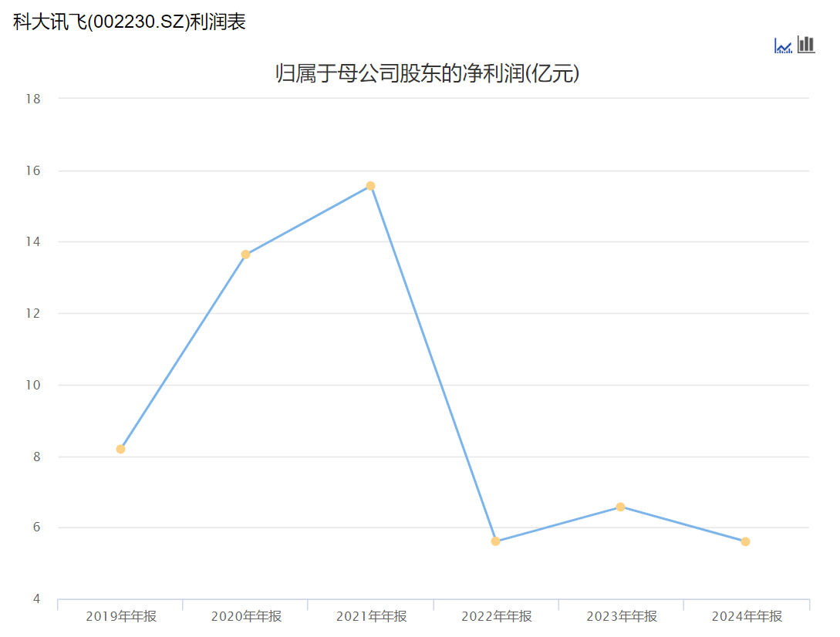The image size is (840, 637).
Task: Select the 2023年年报 data point
Action: click(620, 507)
